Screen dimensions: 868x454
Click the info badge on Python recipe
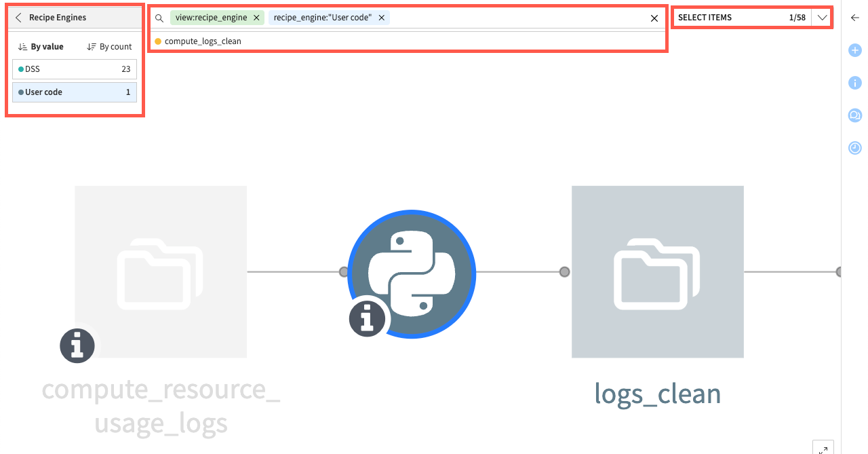[x=367, y=319]
